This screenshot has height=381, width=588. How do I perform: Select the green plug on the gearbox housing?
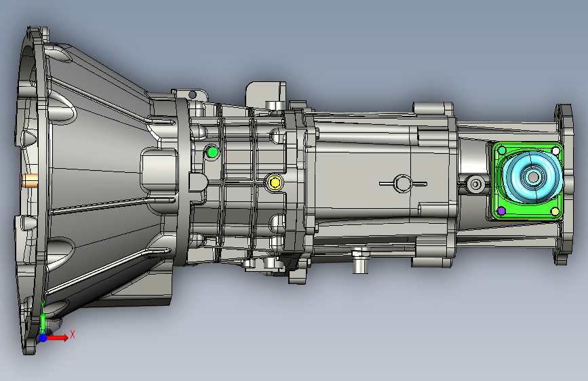(x=212, y=153)
